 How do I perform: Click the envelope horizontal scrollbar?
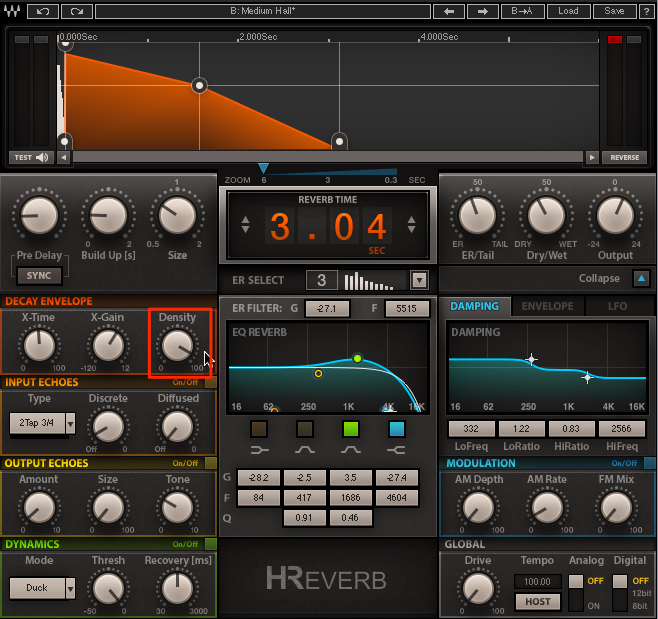pos(328,158)
